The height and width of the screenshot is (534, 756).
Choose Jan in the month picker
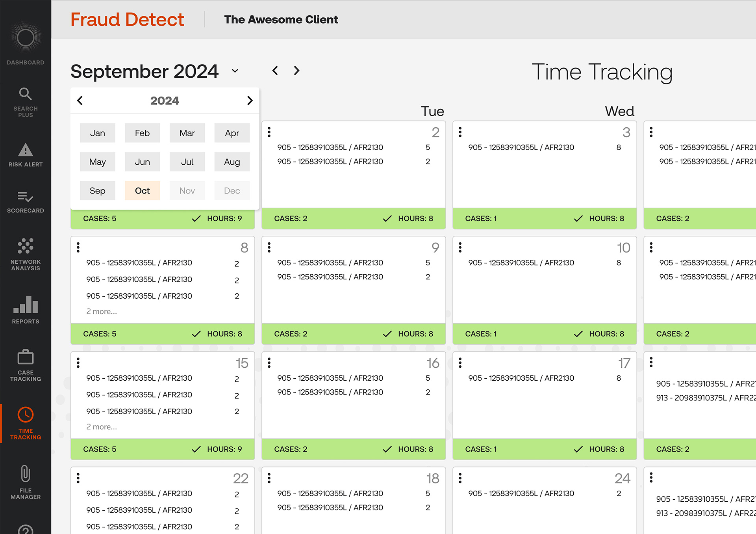coord(97,133)
